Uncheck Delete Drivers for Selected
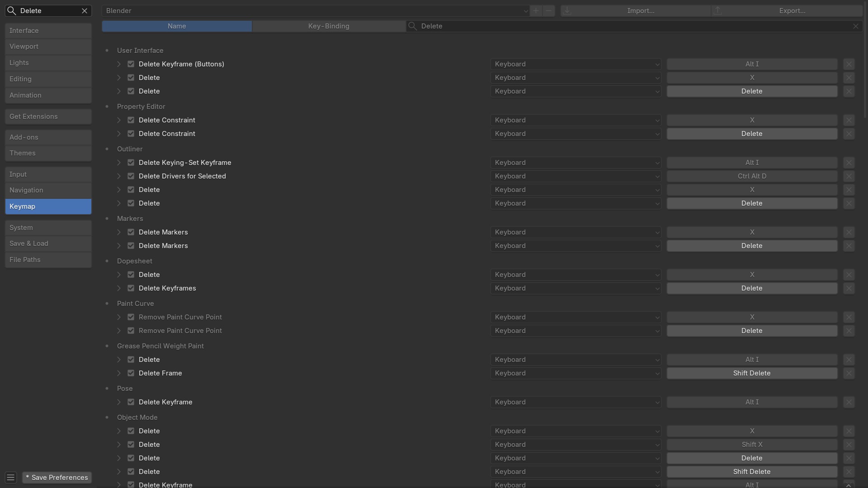The image size is (868, 488). (131, 176)
